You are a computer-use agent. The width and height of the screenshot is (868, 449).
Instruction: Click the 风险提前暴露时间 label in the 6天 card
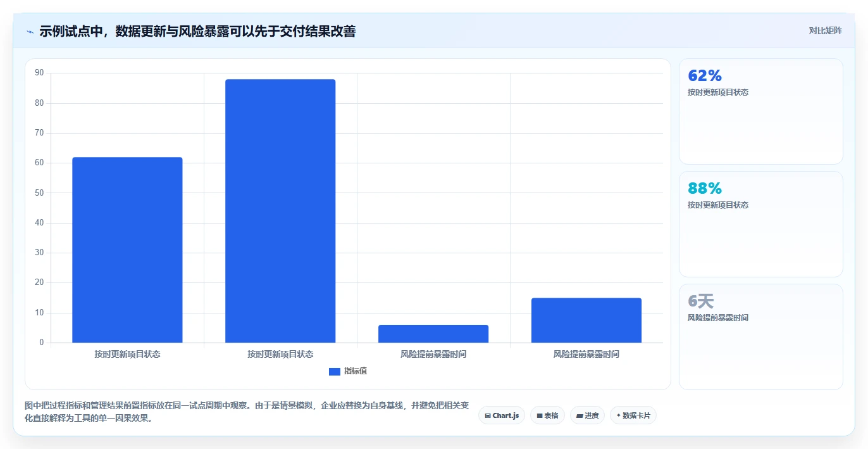click(718, 318)
